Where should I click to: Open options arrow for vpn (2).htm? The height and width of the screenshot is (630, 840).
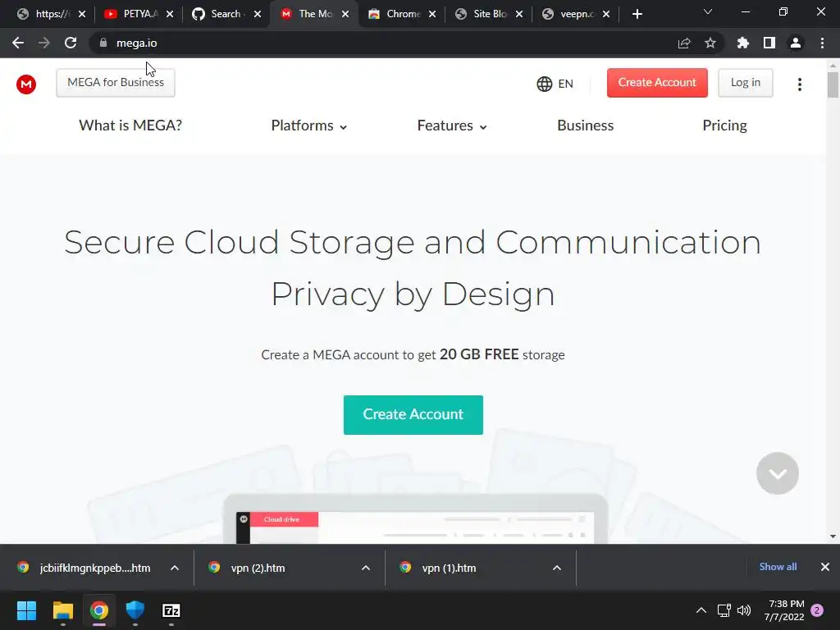click(x=366, y=568)
